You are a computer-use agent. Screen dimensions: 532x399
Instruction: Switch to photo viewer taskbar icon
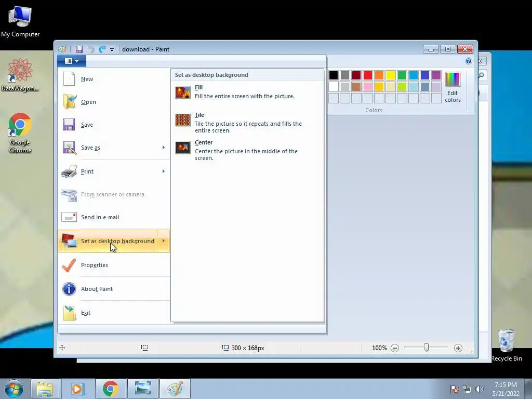[142, 389]
